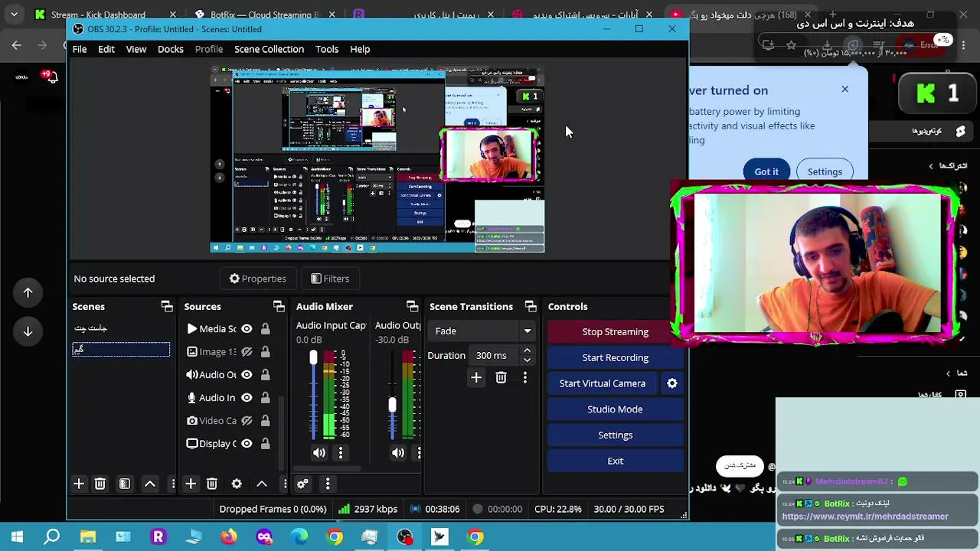Open taskbar search magnifier
980x551 pixels.
pos(52,536)
